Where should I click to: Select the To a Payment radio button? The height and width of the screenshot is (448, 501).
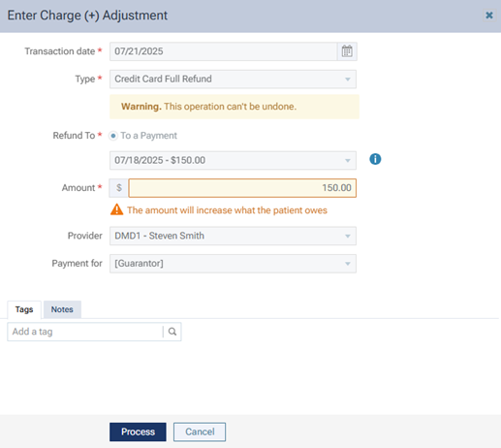(x=113, y=136)
